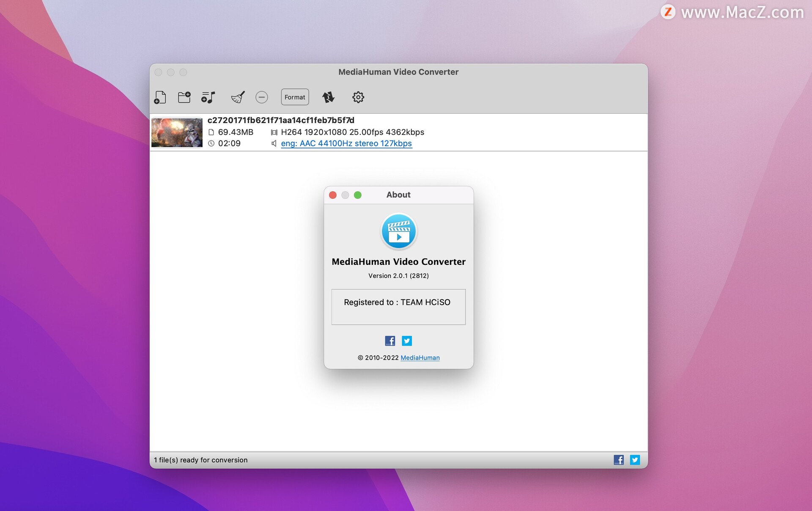Click the MediaHuman Video Converter title bar

coord(398,71)
